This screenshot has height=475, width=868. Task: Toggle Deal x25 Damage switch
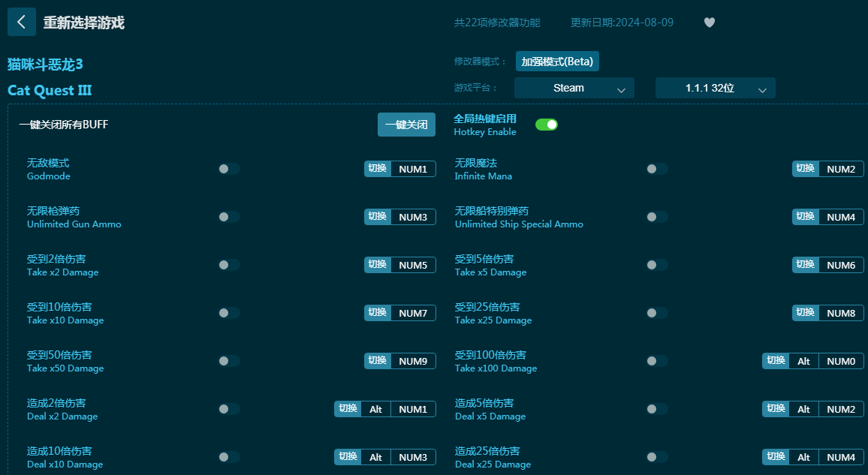click(657, 457)
